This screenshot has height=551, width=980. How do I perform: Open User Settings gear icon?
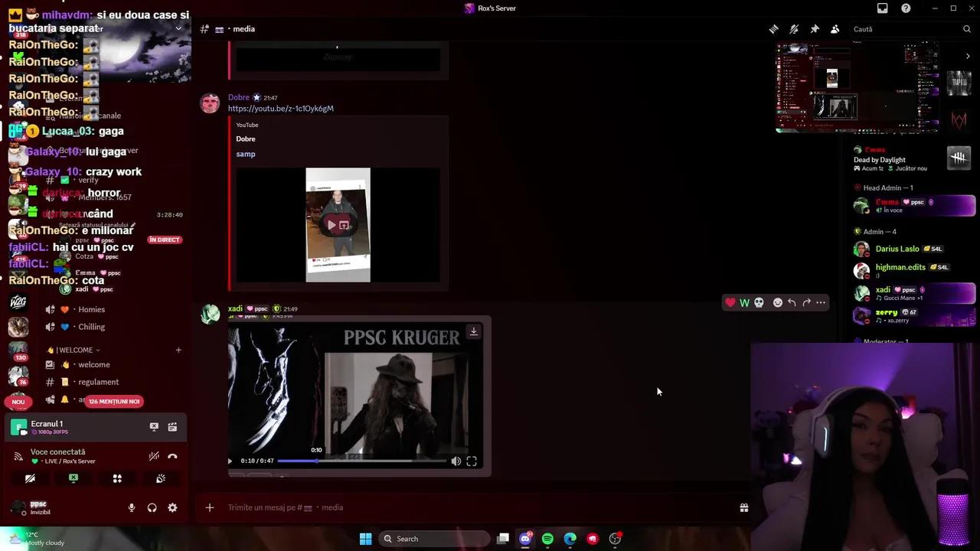[172, 507]
